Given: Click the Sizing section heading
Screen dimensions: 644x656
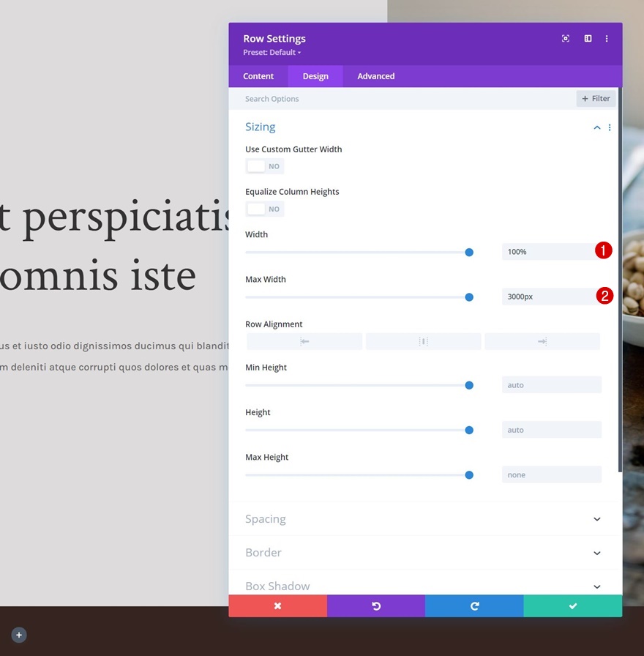Looking at the screenshot, I should coord(260,127).
